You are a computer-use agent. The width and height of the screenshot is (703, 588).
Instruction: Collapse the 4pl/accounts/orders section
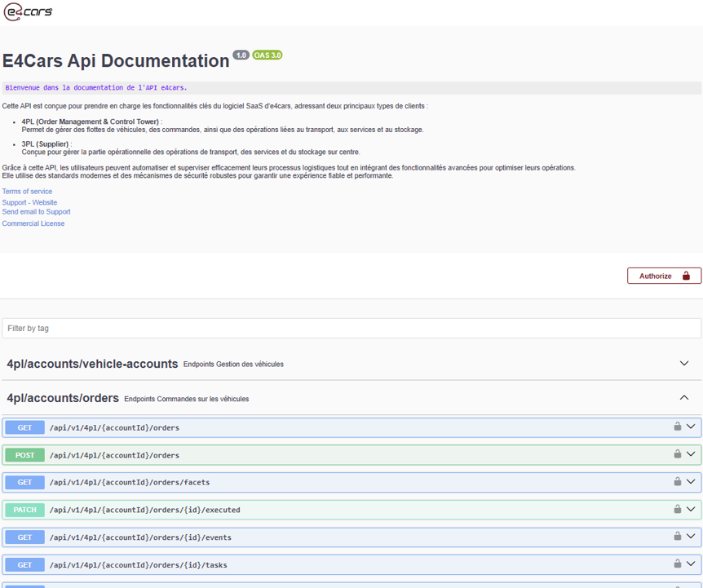(x=684, y=398)
